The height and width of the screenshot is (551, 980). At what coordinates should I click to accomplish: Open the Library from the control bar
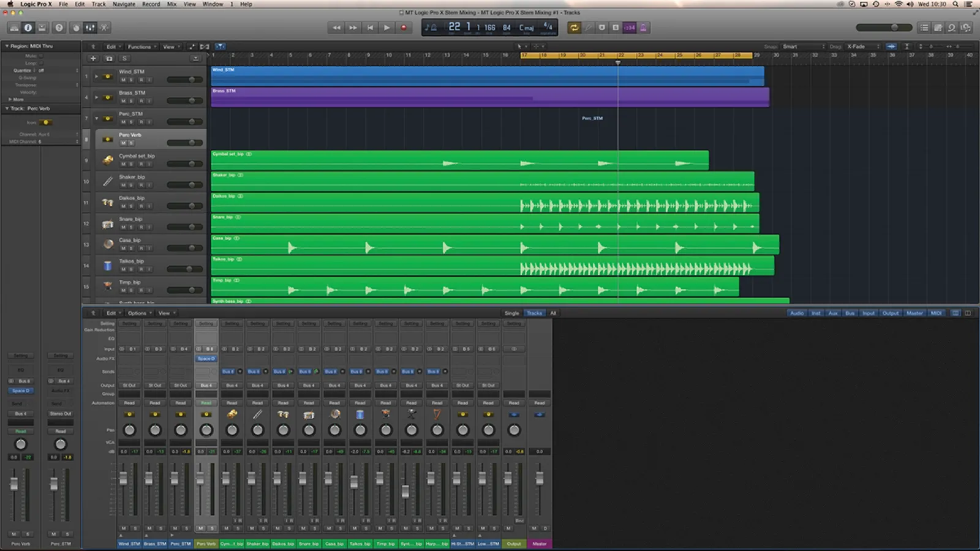(x=13, y=28)
